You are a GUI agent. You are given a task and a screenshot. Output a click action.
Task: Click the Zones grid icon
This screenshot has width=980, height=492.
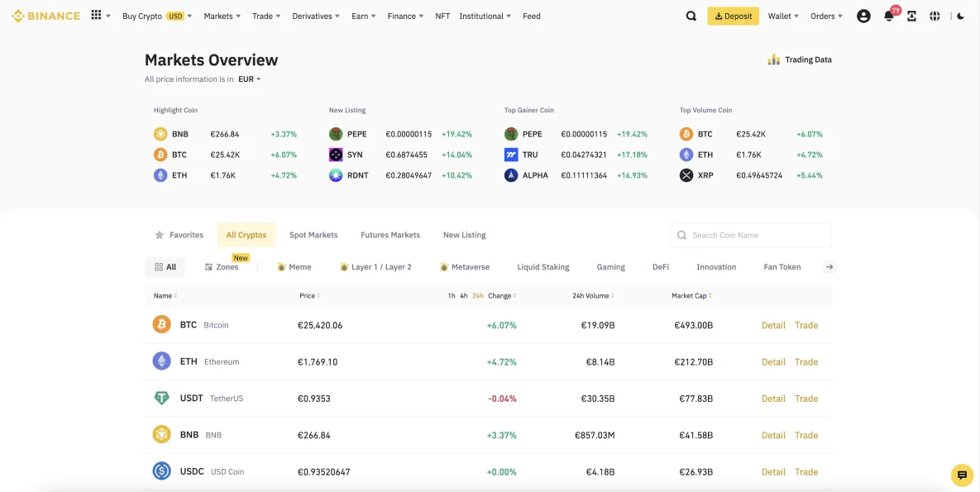[x=208, y=267]
